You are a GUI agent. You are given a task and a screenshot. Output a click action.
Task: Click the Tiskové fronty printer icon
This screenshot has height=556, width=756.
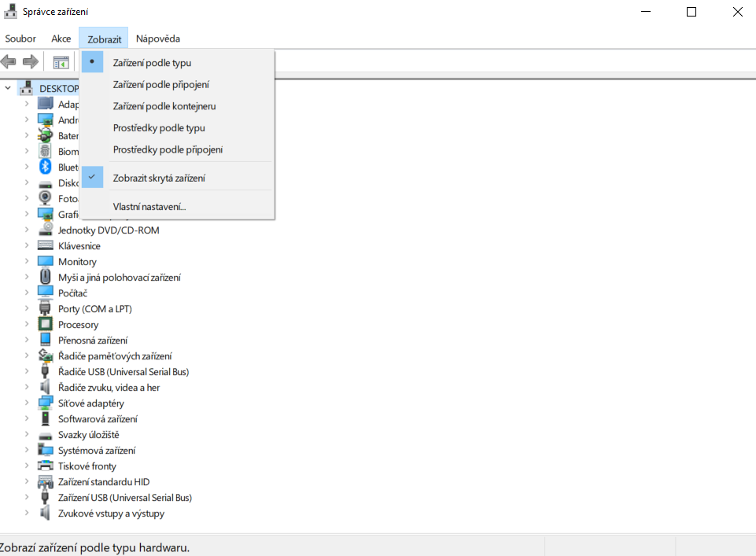click(46, 466)
